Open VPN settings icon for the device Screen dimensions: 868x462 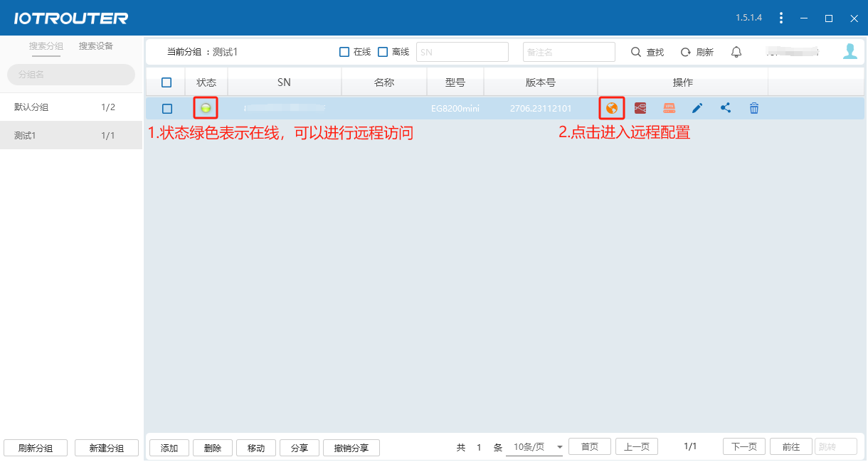[668, 108]
